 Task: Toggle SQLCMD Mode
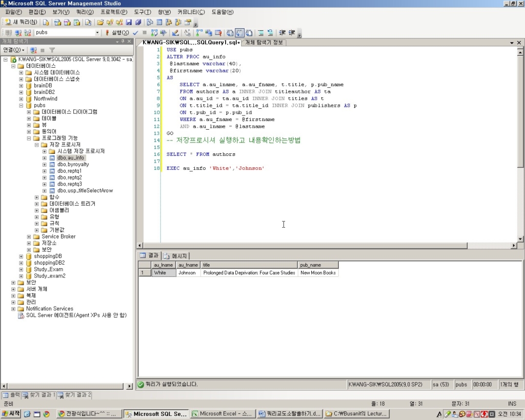218,32
